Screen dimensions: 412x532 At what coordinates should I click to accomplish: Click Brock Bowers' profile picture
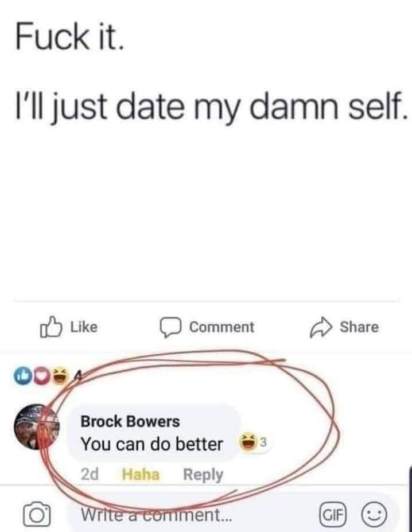pyautogui.click(x=37, y=427)
